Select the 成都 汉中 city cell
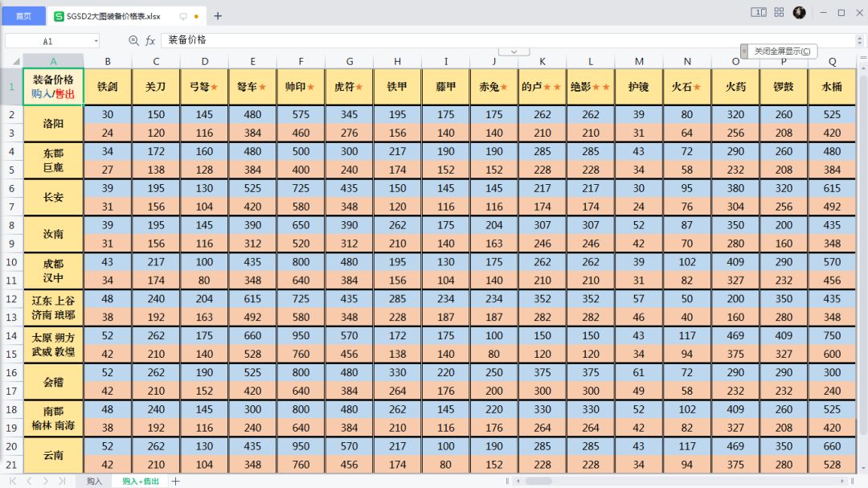 53,271
